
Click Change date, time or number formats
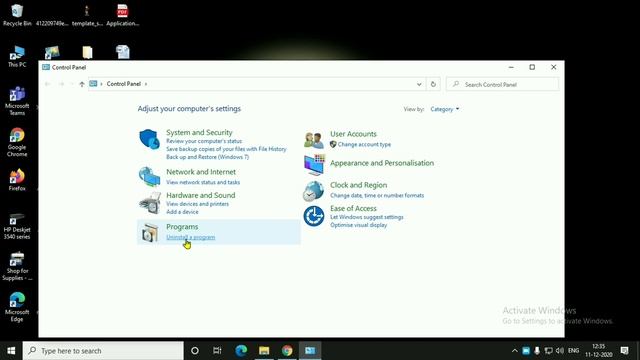click(377, 196)
